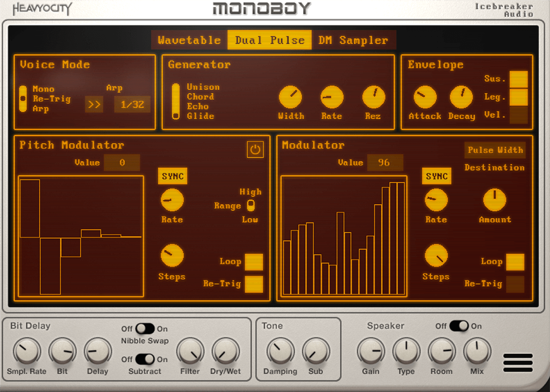
Task: Click the Pitch Modulator power icon
Action: [255, 150]
